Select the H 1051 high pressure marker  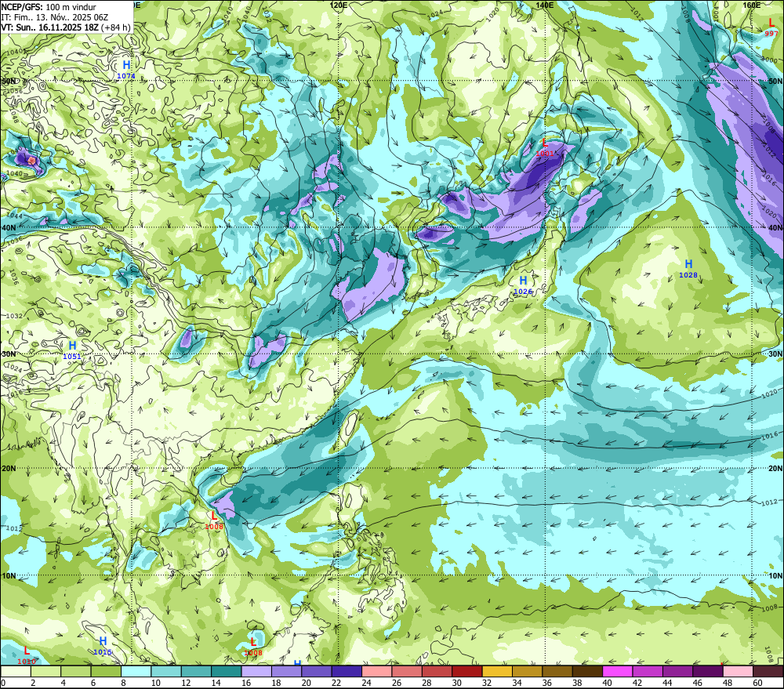(72, 350)
